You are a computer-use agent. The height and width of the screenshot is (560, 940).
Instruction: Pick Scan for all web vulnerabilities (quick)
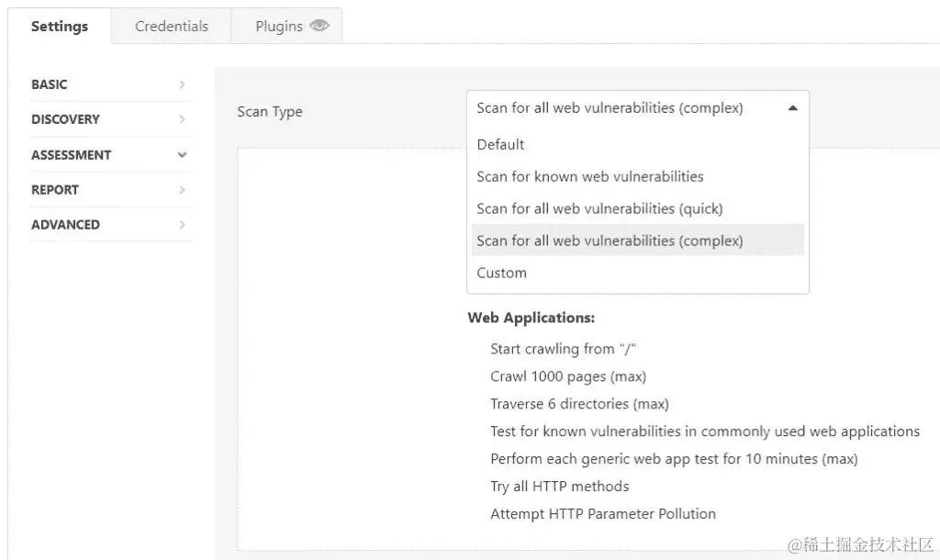tap(599, 208)
